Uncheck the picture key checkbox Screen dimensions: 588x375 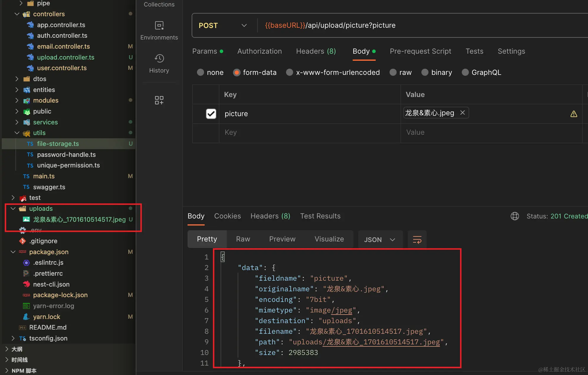tap(211, 114)
